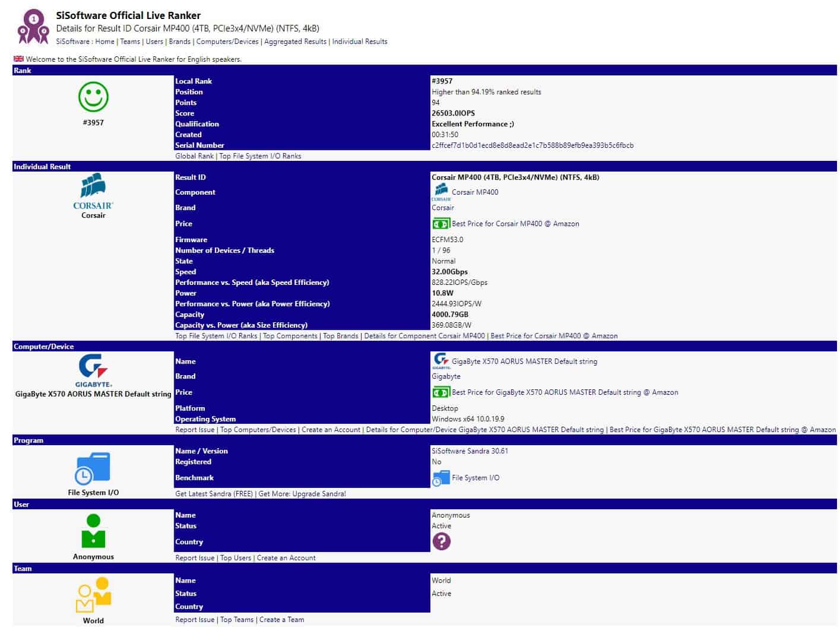Screen dimensions: 840x628
Task: Click the firmware value ECFM53.0
Action: 448,240
